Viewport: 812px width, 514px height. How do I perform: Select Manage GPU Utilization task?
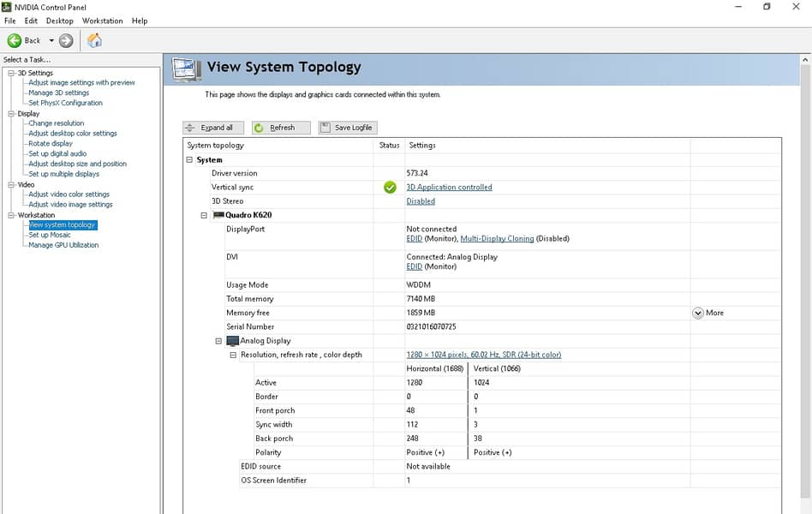pyautogui.click(x=63, y=245)
